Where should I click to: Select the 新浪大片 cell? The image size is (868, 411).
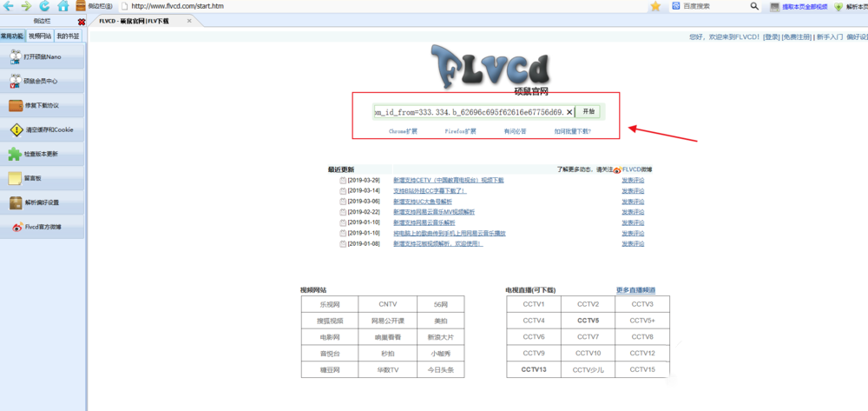(x=441, y=337)
